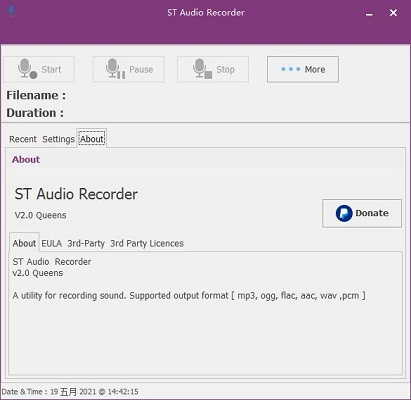This screenshot has height=400, width=411.
Task: Switch to the Recent tab
Action: [23, 139]
